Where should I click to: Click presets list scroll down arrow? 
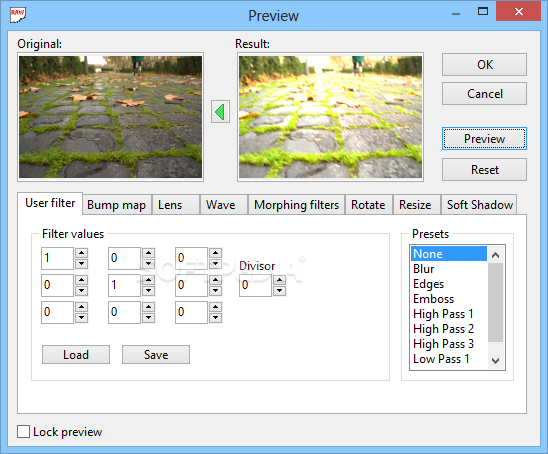495,360
